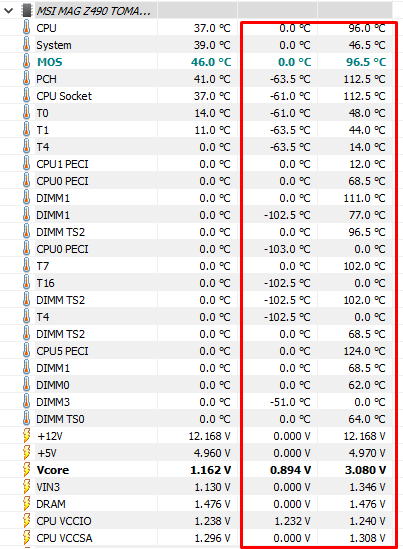Viewport: 403px width, 549px height.
Task: Click VIN3 maximum value 1.346 V
Action: tap(367, 487)
